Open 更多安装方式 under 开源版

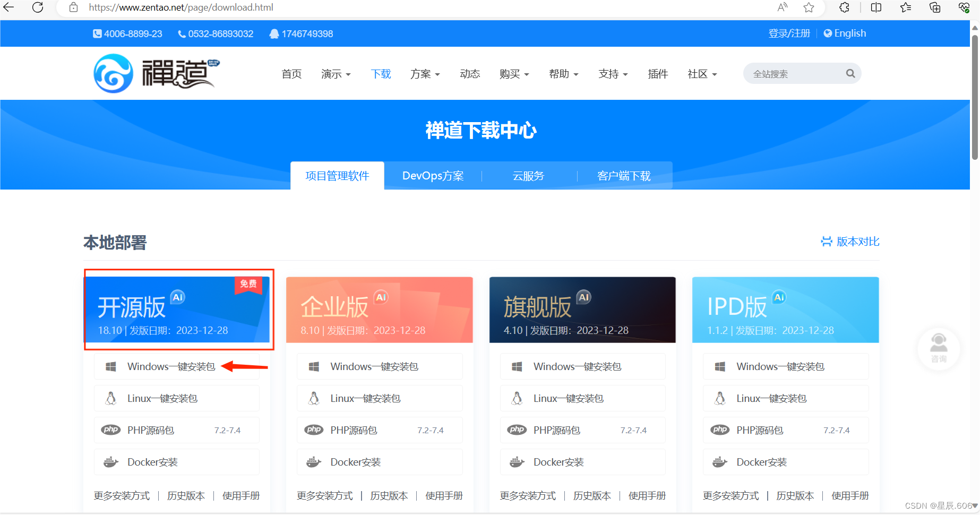122,496
